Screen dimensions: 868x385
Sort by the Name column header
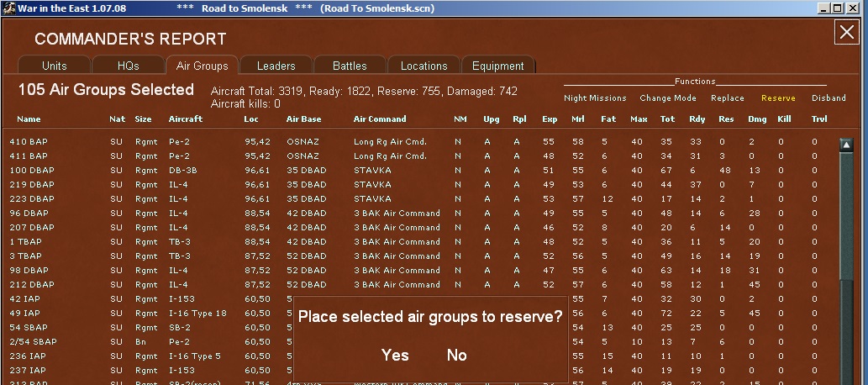[x=29, y=119]
